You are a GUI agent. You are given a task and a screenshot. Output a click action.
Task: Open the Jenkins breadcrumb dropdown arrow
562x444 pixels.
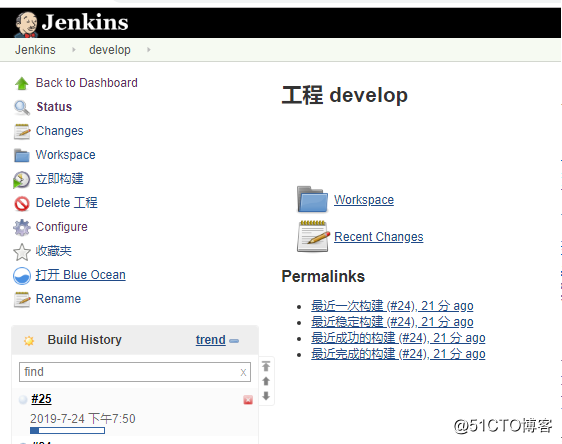(x=73, y=49)
